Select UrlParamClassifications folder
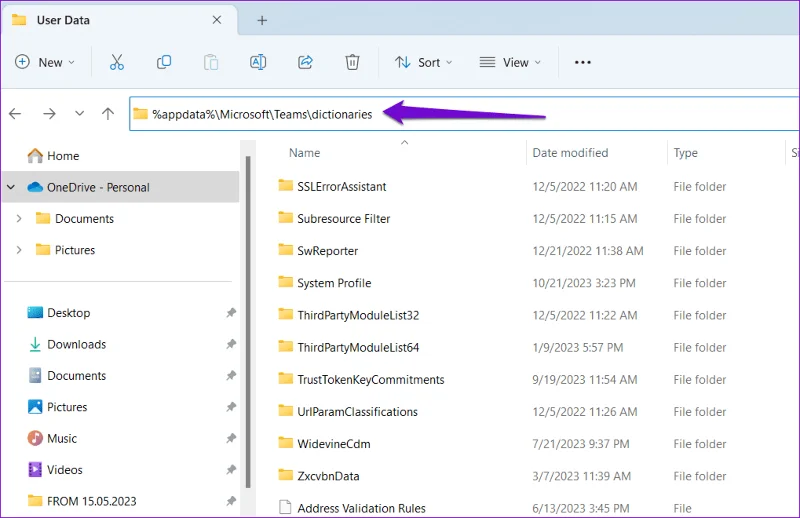 357,412
